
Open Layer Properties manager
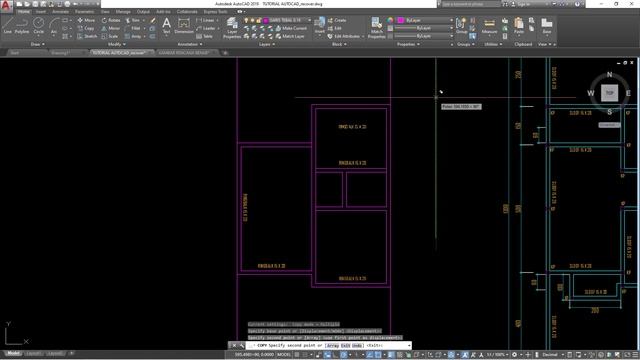pyautogui.click(x=232, y=28)
